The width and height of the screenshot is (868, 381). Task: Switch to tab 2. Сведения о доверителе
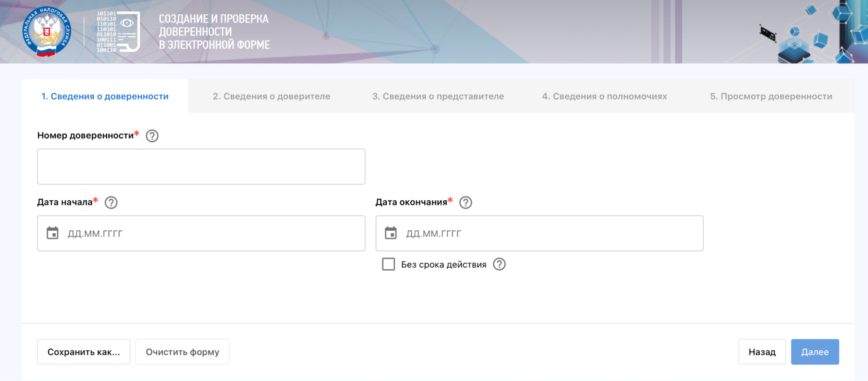tap(271, 96)
